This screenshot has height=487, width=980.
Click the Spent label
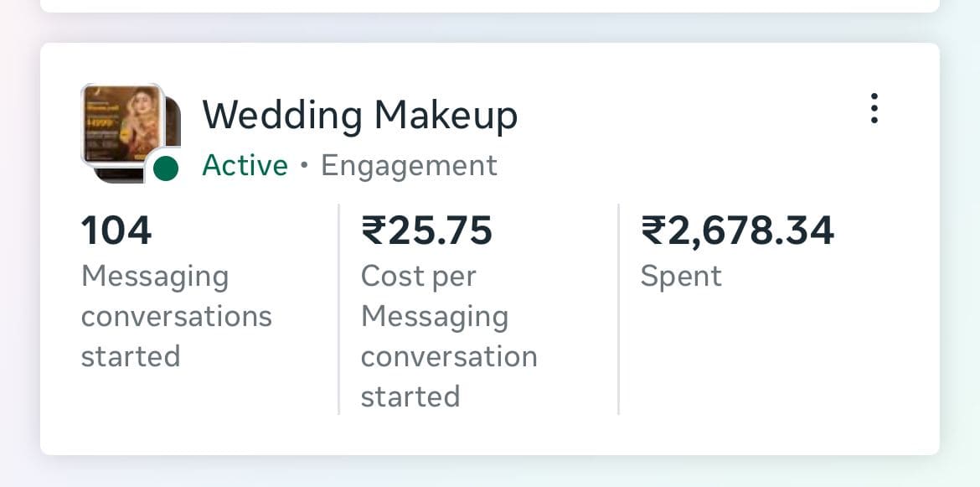[x=681, y=277]
